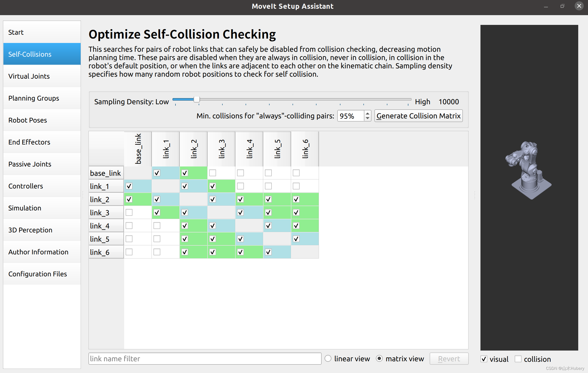Image resolution: width=588 pixels, height=373 pixels.
Task: Open Author Information page
Action: [x=42, y=252]
